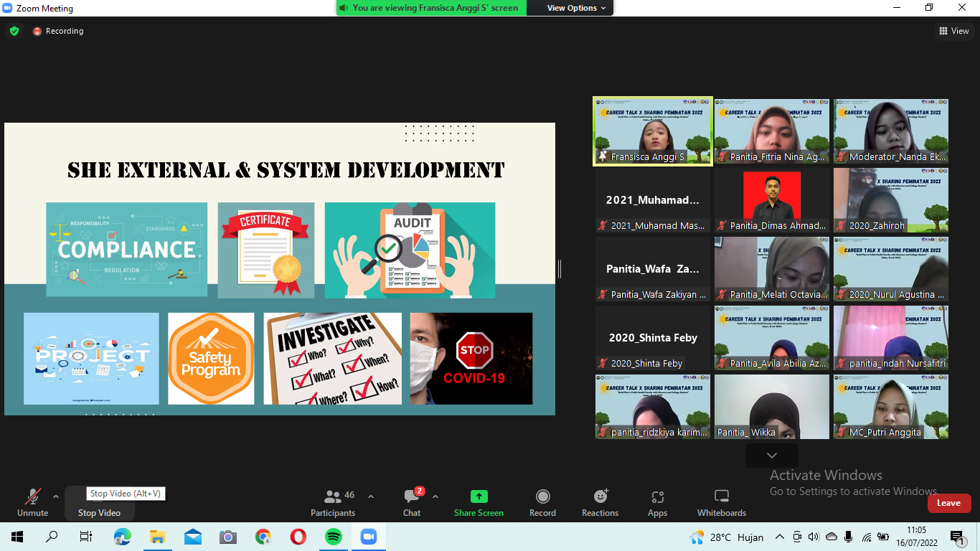Show more participants with down chevron
980x551 pixels.
click(x=772, y=456)
